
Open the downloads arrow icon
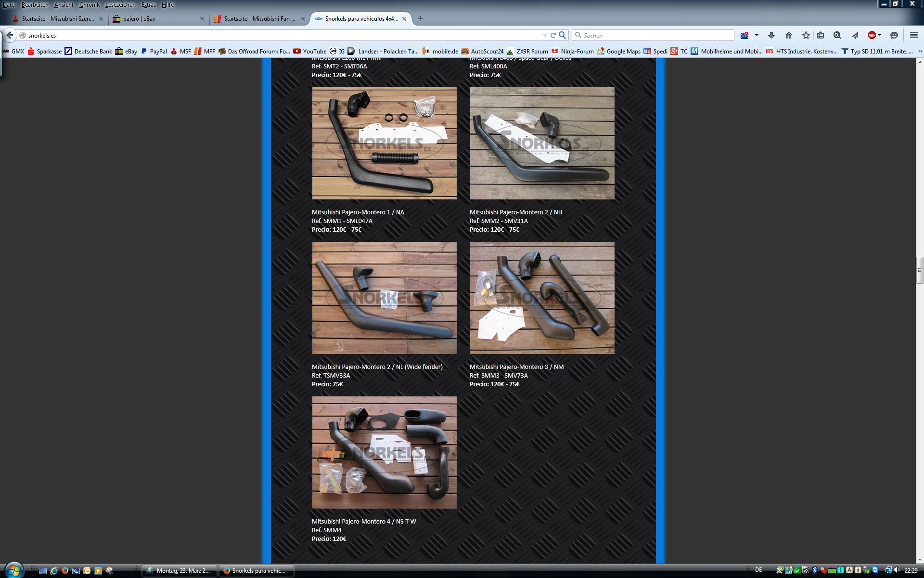coord(771,35)
